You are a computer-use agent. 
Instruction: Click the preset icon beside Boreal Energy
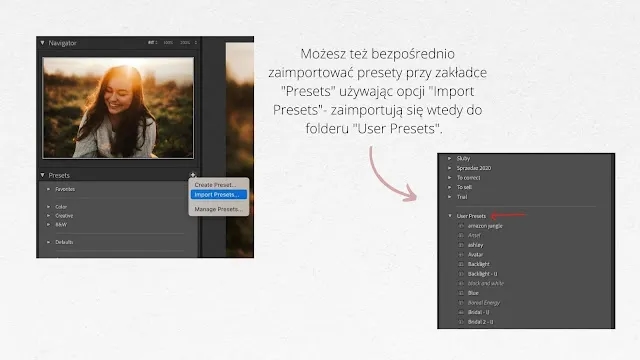tap(461, 303)
